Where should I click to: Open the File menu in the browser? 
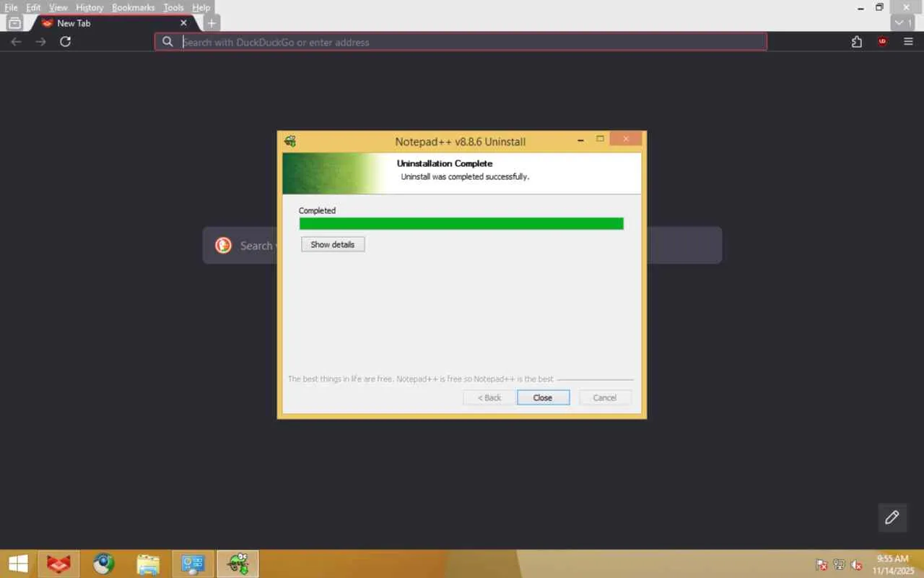click(11, 7)
